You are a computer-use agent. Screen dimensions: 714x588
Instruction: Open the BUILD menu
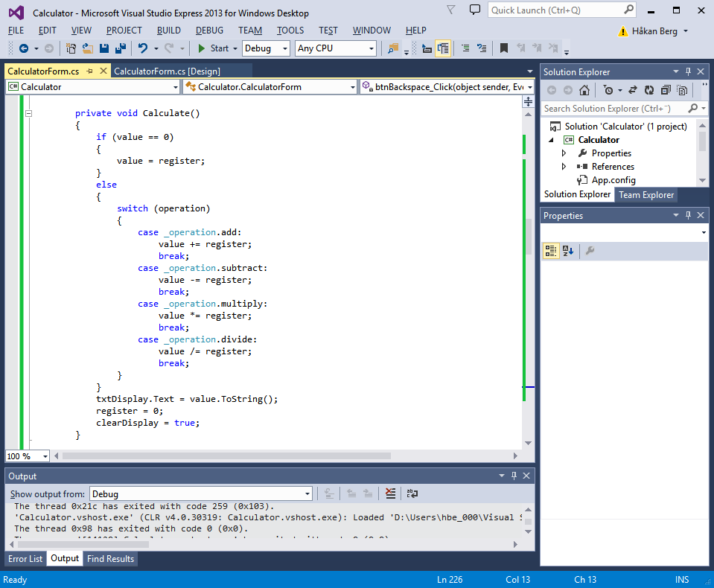click(x=169, y=31)
